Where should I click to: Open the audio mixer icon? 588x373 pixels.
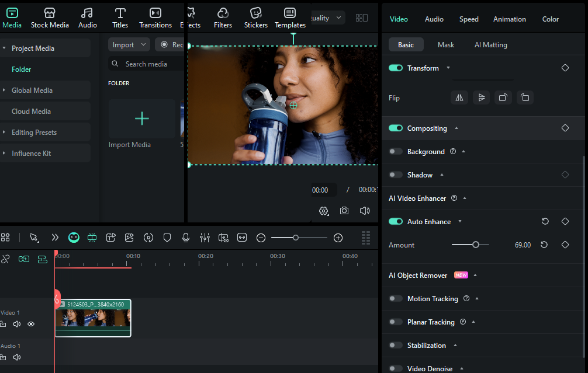205,238
